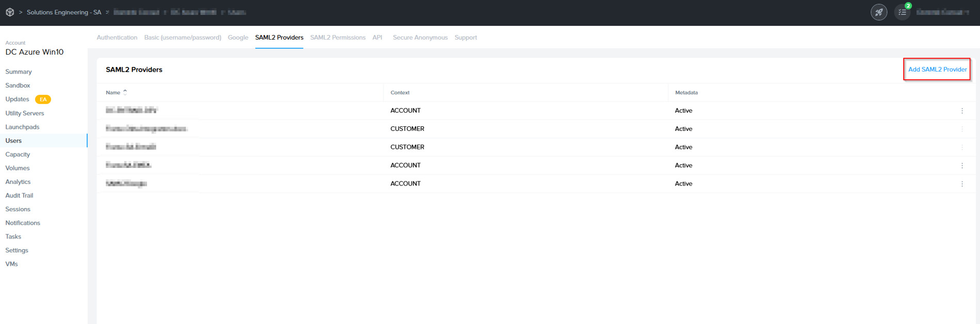
Task: Click the EA badge next to Updates
Action: point(43,99)
